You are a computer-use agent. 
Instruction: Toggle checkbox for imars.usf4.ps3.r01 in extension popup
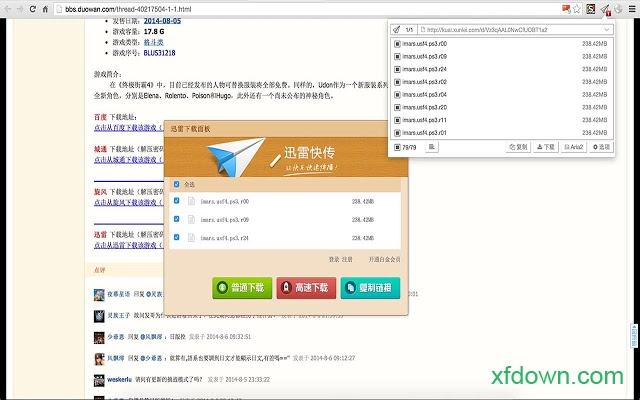tap(397, 133)
